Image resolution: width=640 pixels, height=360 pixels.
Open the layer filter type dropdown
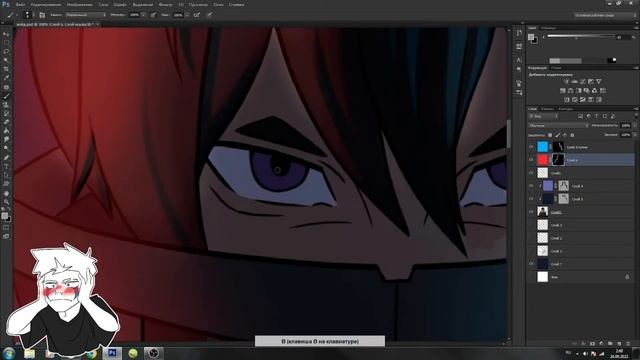(x=543, y=116)
